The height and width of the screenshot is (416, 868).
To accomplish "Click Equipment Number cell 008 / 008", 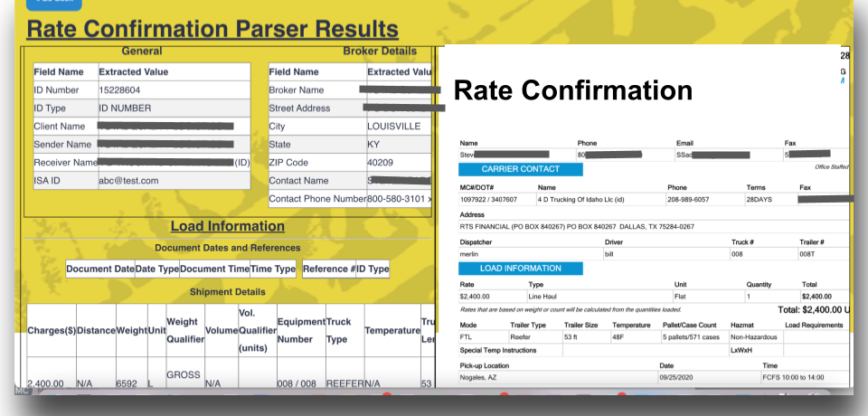I will click(x=297, y=383).
